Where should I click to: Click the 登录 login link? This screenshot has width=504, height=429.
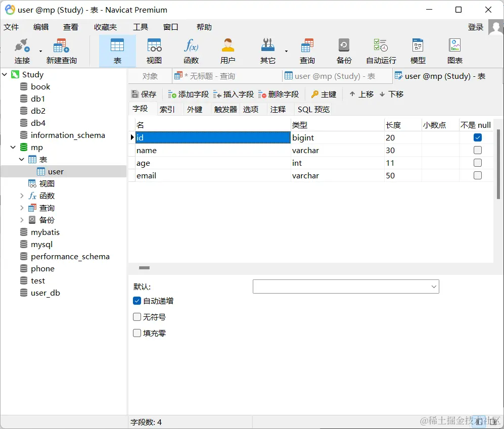(475, 27)
